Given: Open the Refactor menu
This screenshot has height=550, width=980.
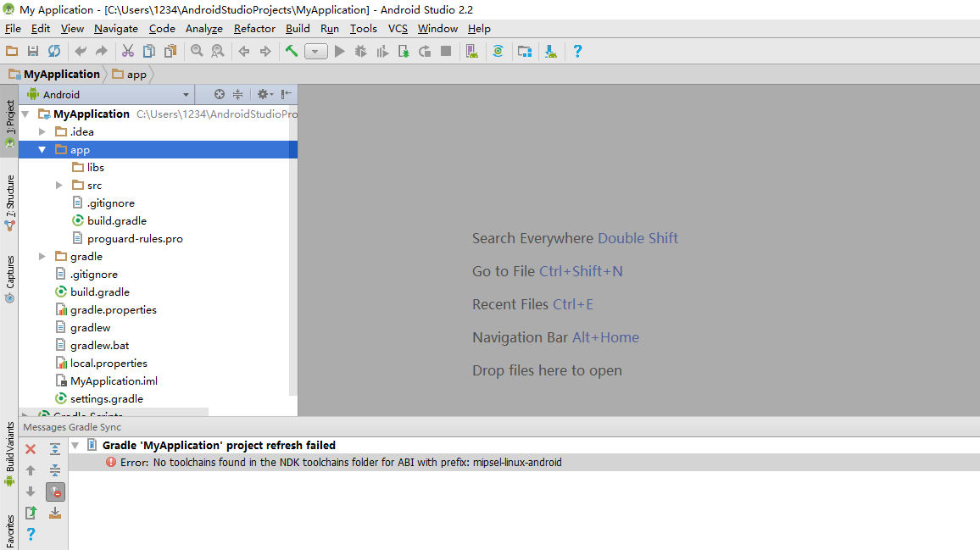Looking at the screenshot, I should pyautogui.click(x=254, y=29).
